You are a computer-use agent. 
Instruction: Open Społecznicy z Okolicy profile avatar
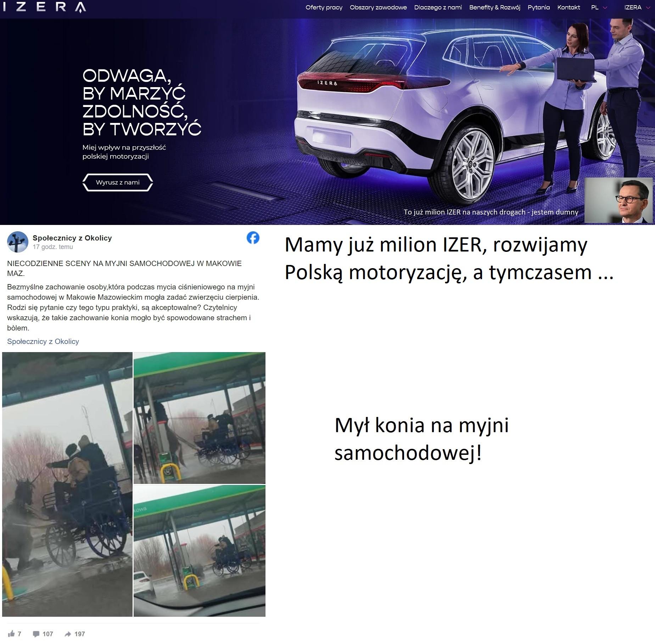[x=18, y=242]
